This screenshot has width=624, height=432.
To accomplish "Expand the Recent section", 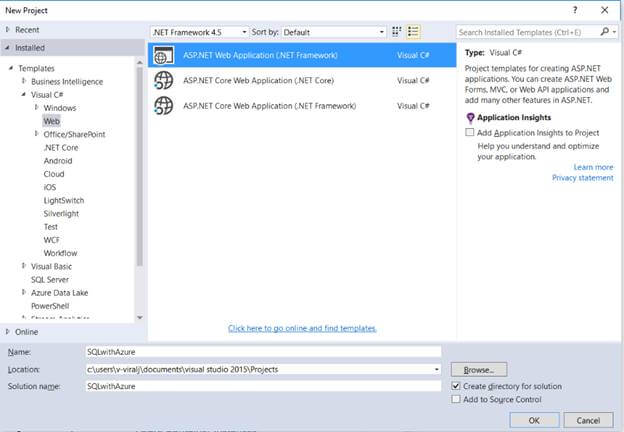I will click(x=8, y=29).
